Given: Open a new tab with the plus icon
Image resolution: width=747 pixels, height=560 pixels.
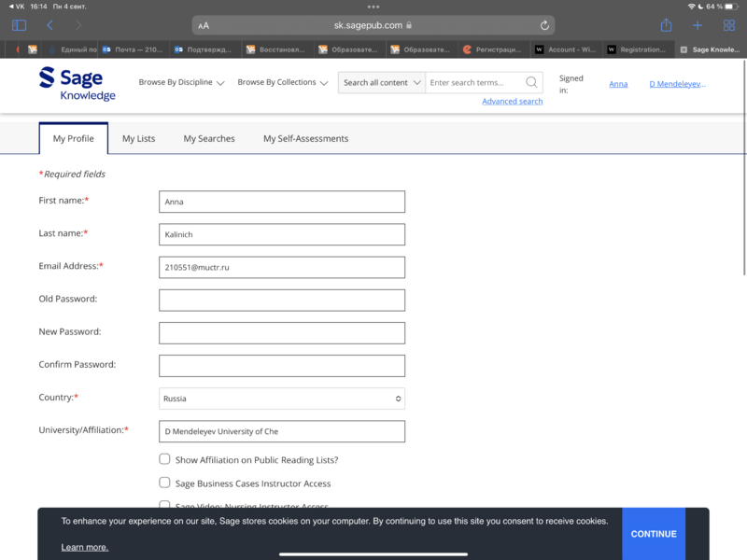Looking at the screenshot, I should pyautogui.click(x=697, y=25).
